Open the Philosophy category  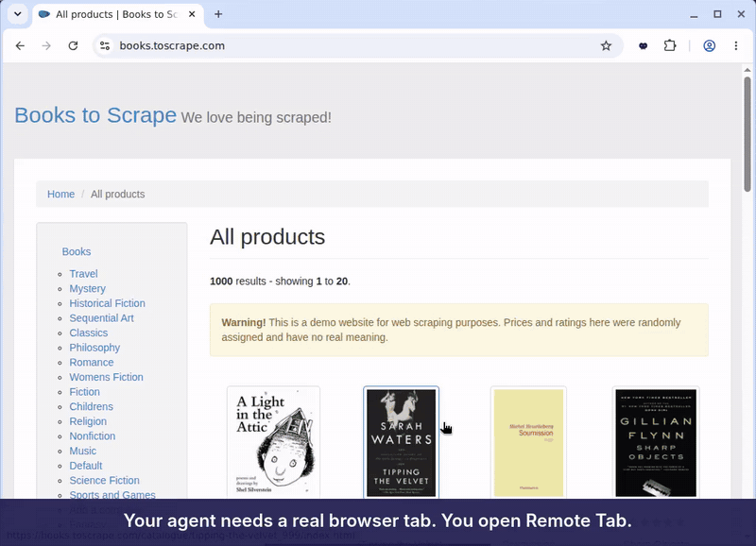94,348
